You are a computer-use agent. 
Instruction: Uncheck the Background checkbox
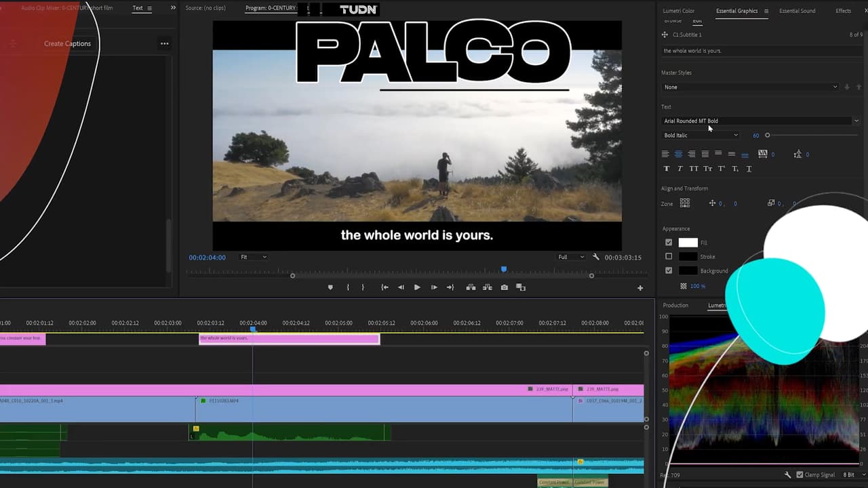pos(669,270)
